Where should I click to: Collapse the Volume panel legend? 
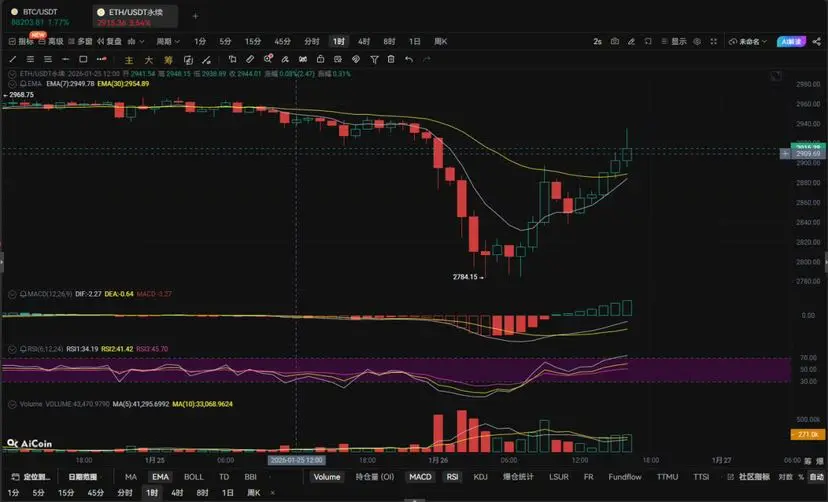12,404
